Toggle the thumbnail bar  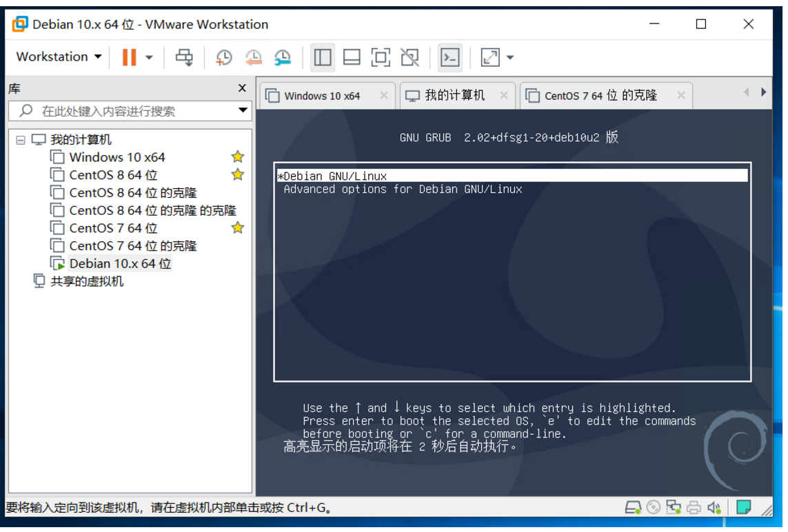[x=352, y=57]
